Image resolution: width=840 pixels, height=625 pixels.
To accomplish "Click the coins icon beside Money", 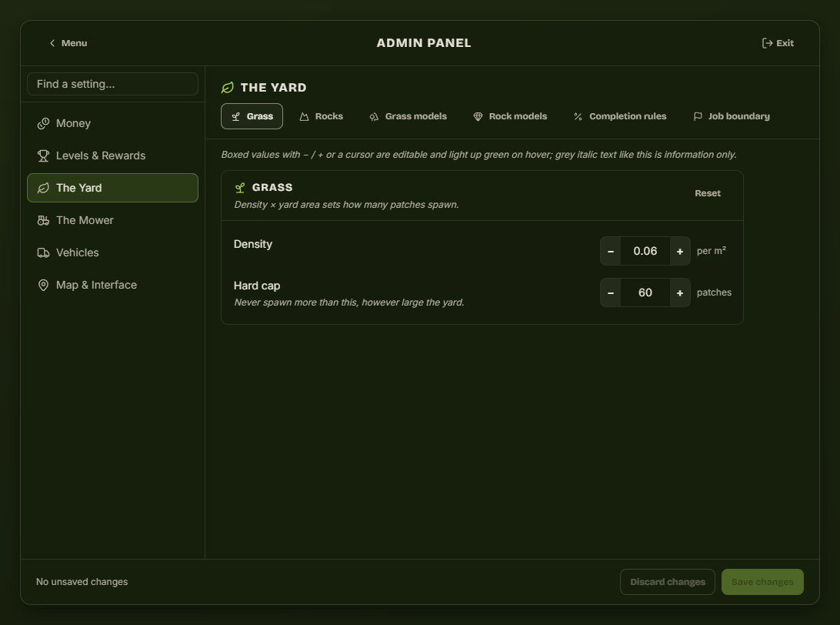I will pyautogui.click(x=43, y=124).
